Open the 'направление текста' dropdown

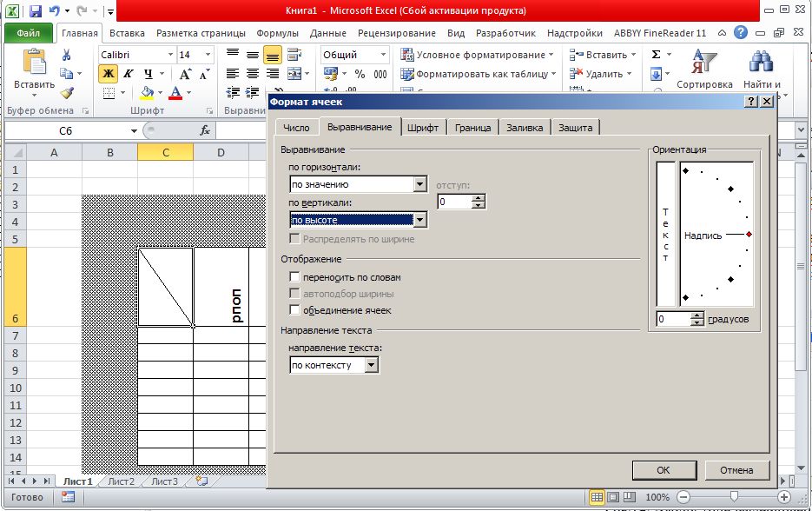(371, 365)
